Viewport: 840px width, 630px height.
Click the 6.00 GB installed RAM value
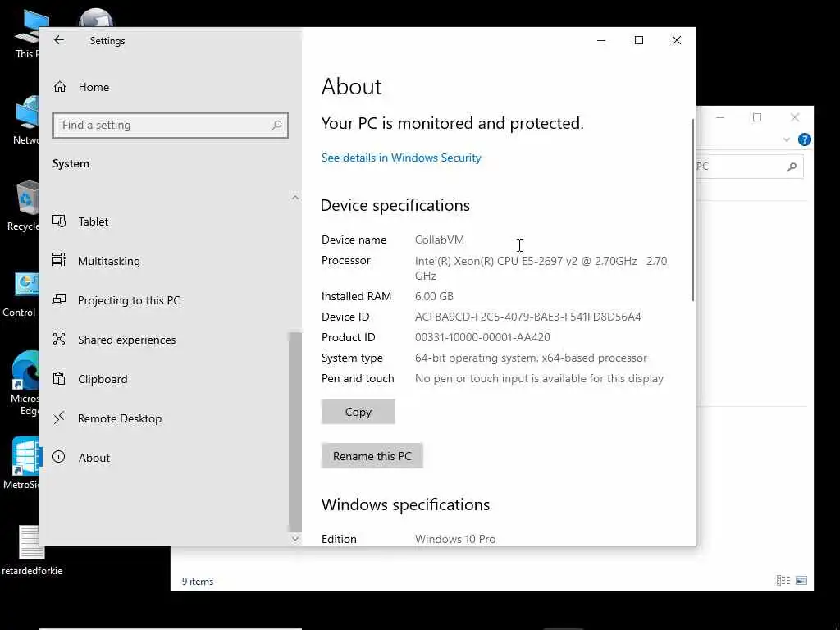434,296
